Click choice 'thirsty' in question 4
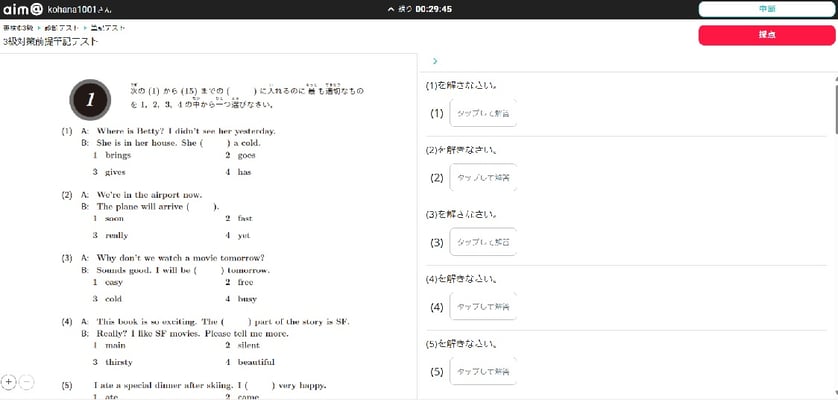This screenshot has height=400, width=838. point(119,362)
